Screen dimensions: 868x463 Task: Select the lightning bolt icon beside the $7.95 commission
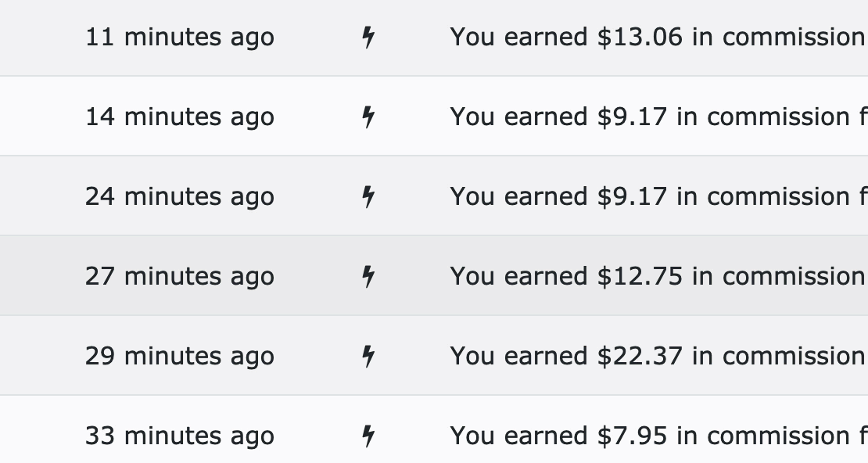(368, 436)
